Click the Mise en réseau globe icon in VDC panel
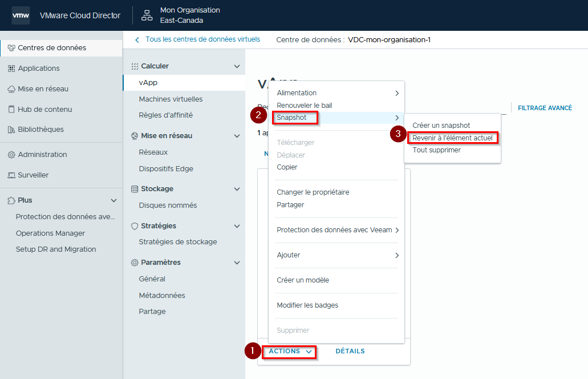The width and height of the screenshot is (588, 379). 135,136
